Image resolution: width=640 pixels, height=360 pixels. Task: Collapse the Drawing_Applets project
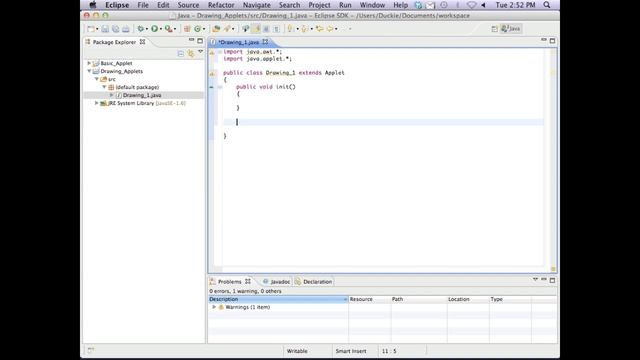pos(89,71)
